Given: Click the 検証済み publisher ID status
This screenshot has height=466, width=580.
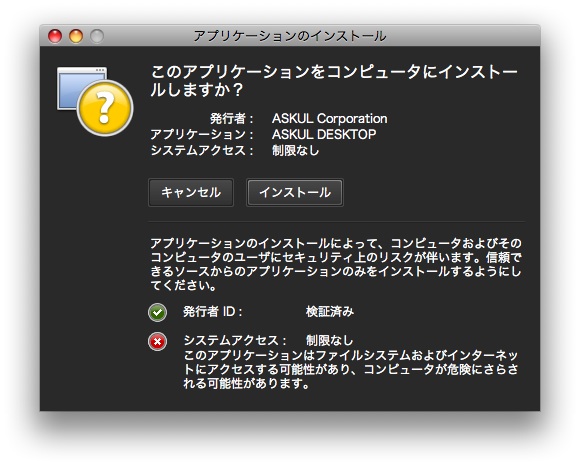Looking at the screenshot, I should [x=330, y=312].
